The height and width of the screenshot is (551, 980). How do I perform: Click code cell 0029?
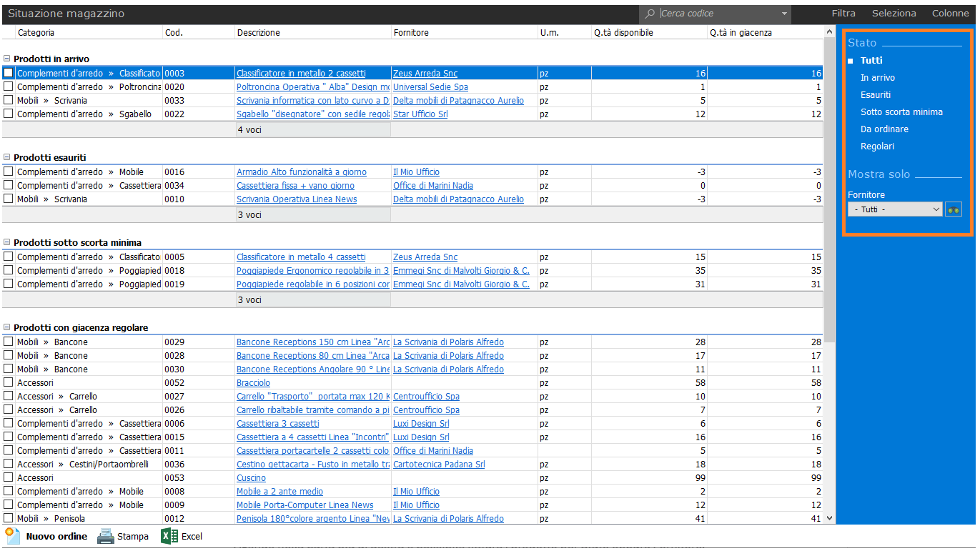coord(199,342)
